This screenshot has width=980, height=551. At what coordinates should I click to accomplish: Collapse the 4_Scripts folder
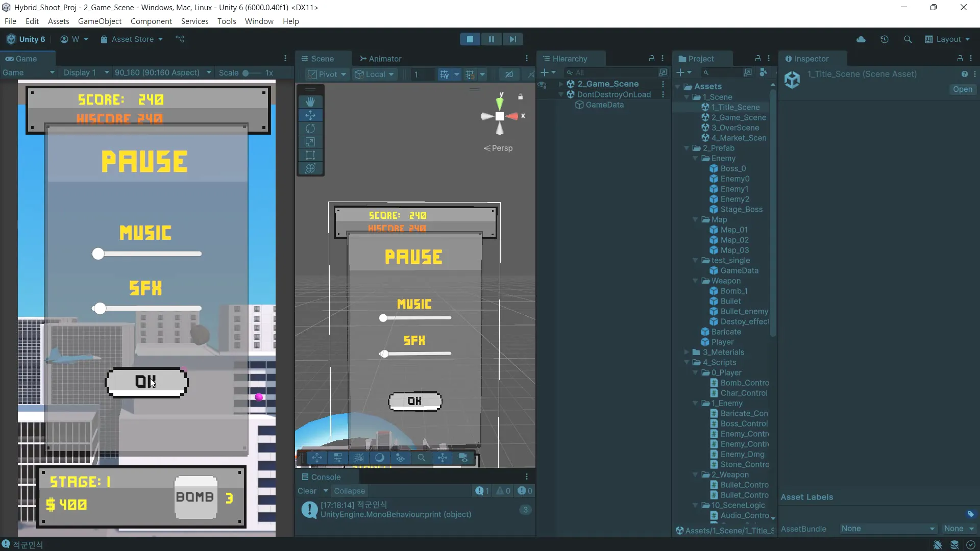coord(687,363)
